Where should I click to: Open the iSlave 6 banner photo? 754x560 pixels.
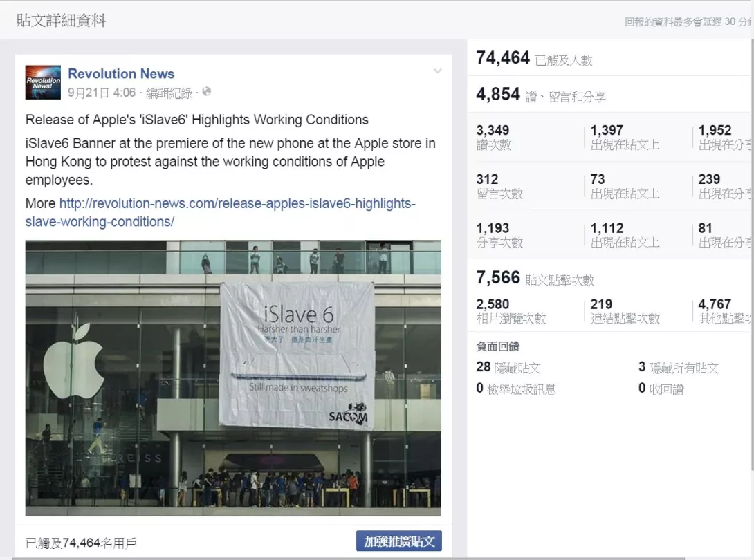233,377
